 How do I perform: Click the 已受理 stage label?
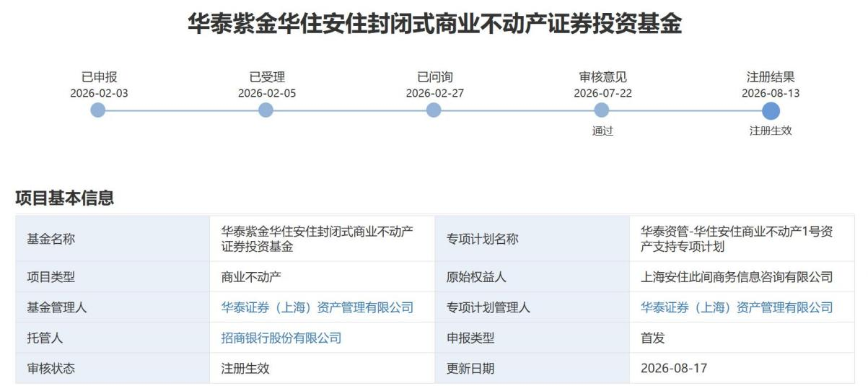tap(267, 77)
